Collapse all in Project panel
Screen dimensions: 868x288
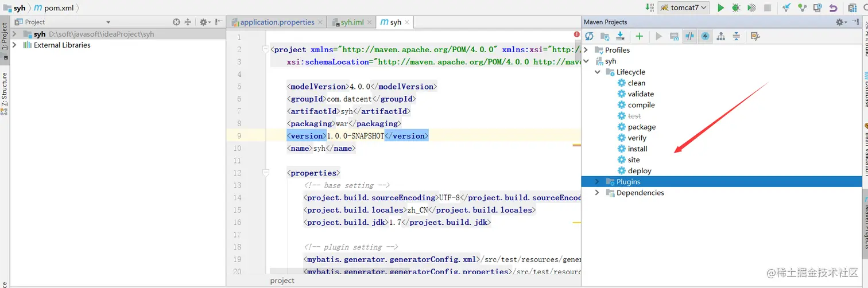(x=188, y=22)
